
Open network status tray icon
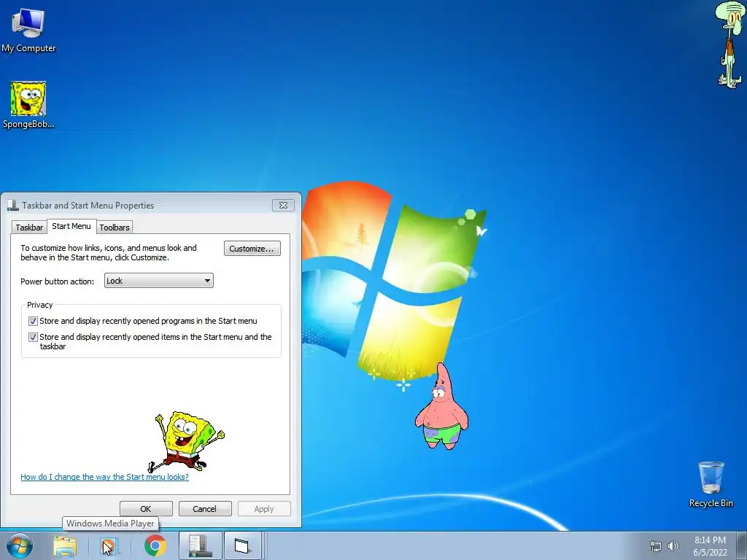(x=656, y=546)
